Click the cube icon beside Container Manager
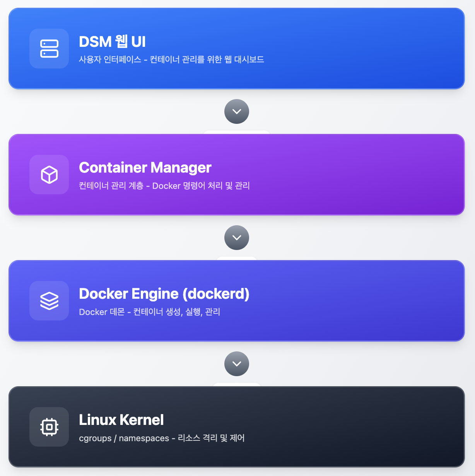Viewport: 475px width, 476px height. tap(49, 175)
